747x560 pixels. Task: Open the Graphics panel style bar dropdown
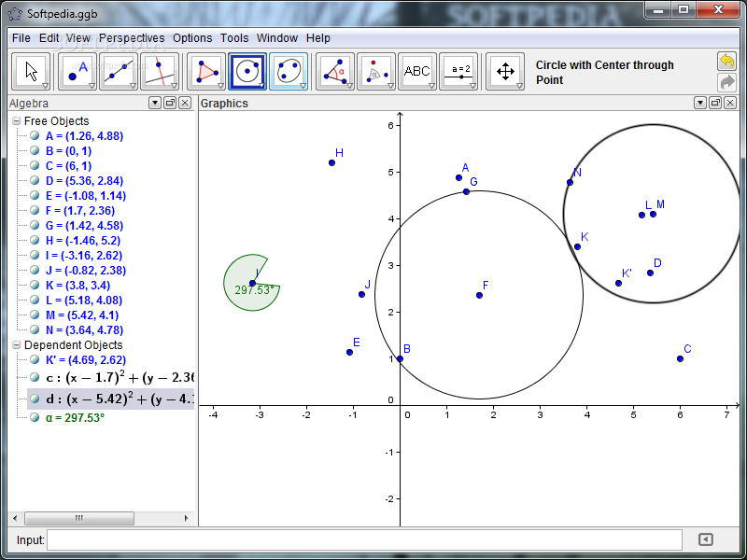(x=699, y=103)
